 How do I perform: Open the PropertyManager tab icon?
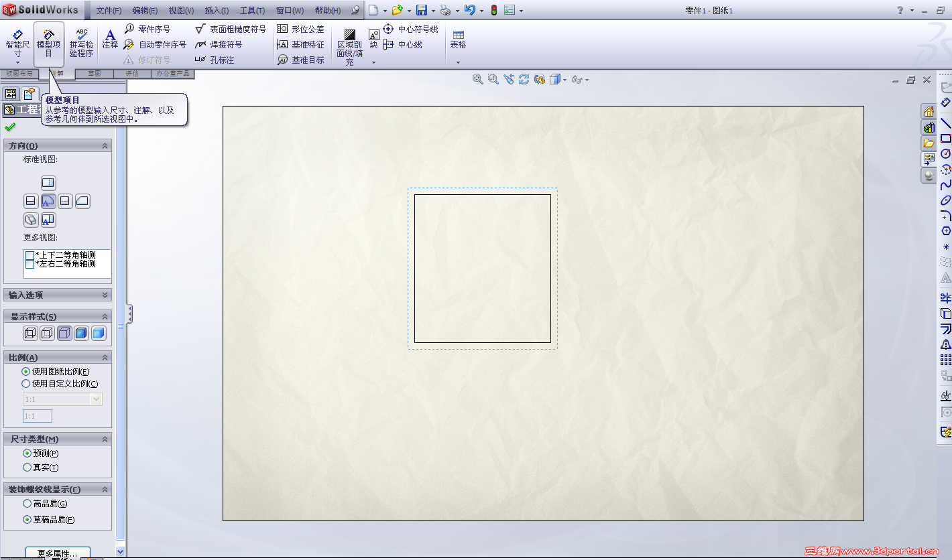coord(29,94)
